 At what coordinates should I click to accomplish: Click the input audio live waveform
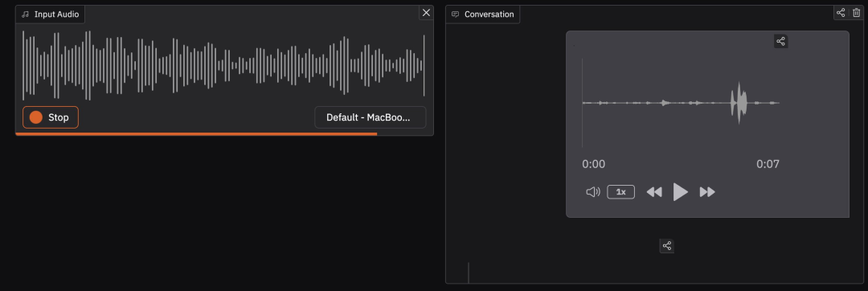pyautogui.click(x=223, y=65)
